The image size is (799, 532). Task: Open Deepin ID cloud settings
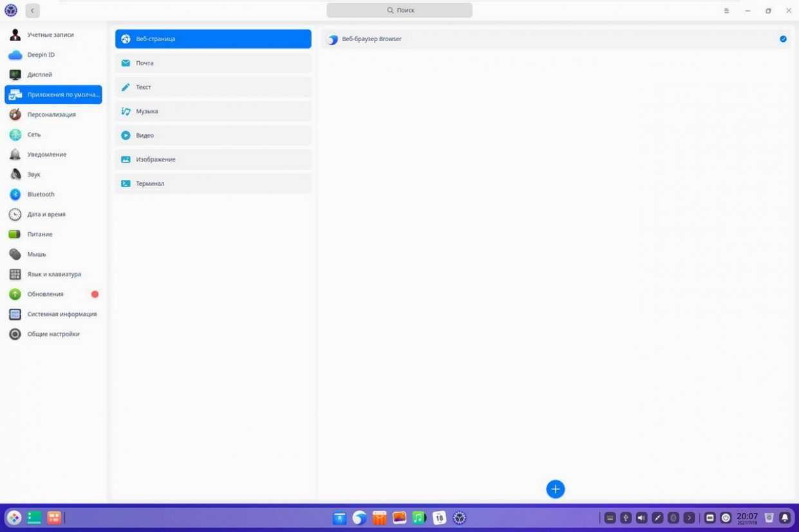point(53,55)
